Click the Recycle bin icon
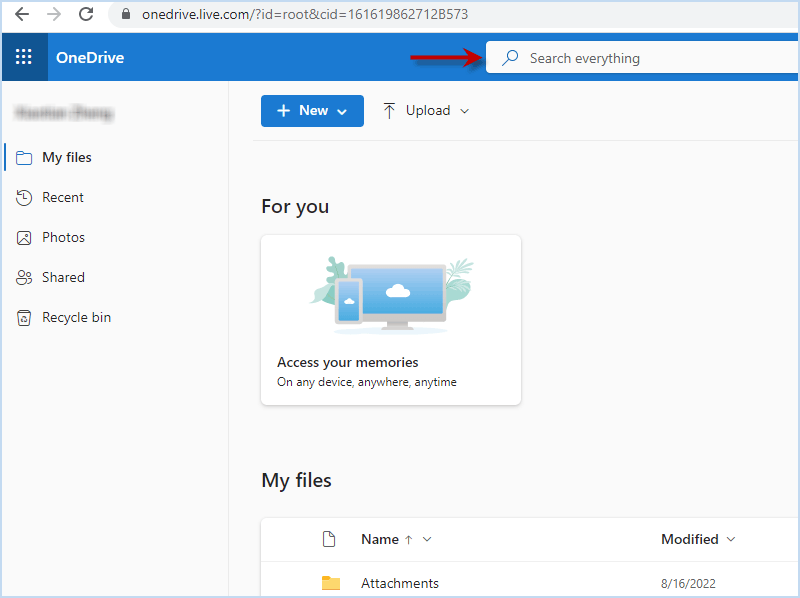Viewport: 800px width, 598px height. [24, 318]
